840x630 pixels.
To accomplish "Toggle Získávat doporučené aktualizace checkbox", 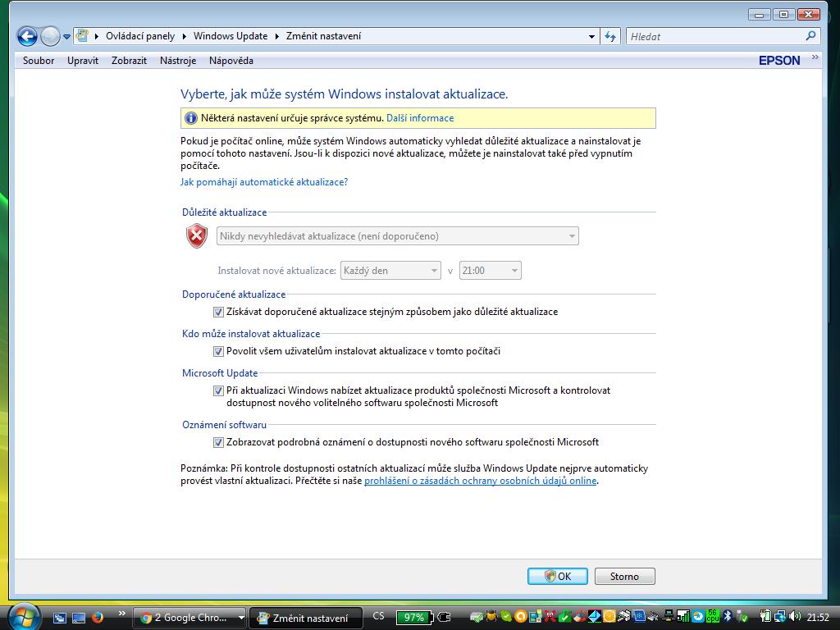I will pos(218,312).
